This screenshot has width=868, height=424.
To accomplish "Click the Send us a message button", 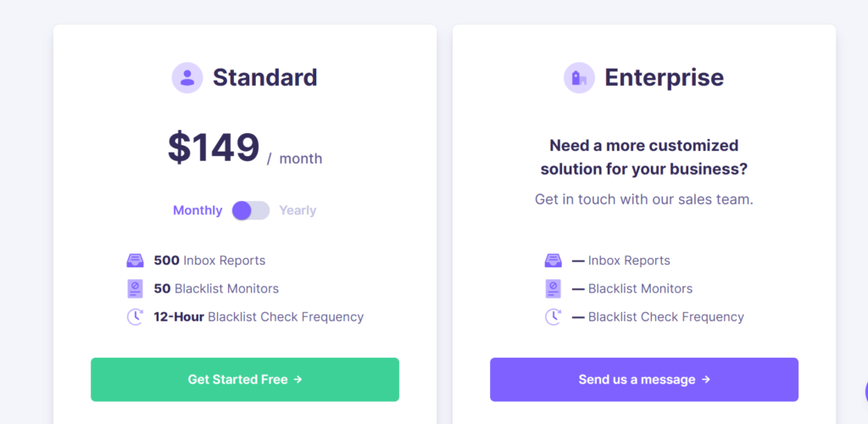I will pos(644,380).
